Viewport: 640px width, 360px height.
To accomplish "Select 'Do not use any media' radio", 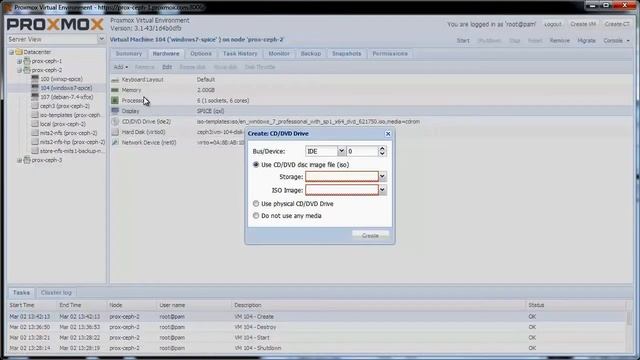I will 256,216.
